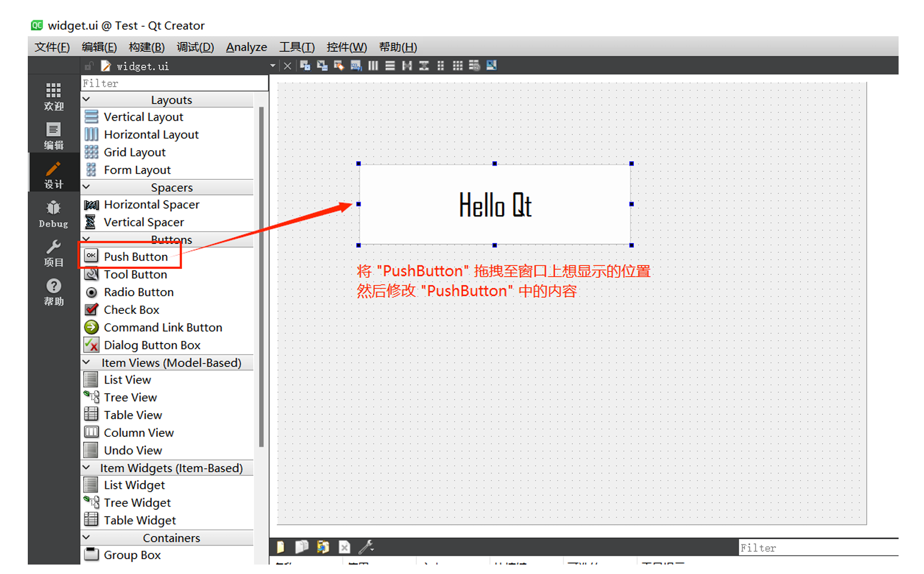Click the widget box vertical scrollbar
Viewport: 924px width, 574px height.
tap(261, 277)
